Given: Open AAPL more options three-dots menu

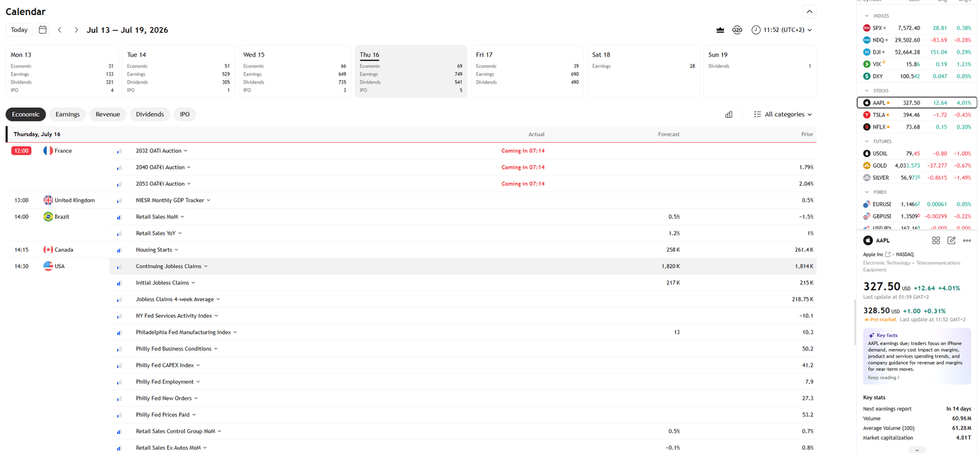Looking at the screenshot, I should click(967, 241).
